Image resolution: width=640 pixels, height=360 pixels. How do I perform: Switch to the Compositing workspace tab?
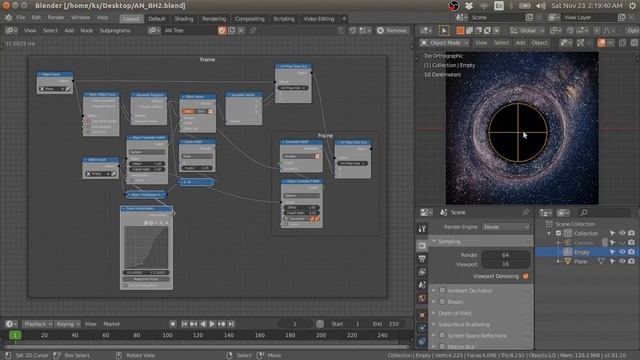249,19
